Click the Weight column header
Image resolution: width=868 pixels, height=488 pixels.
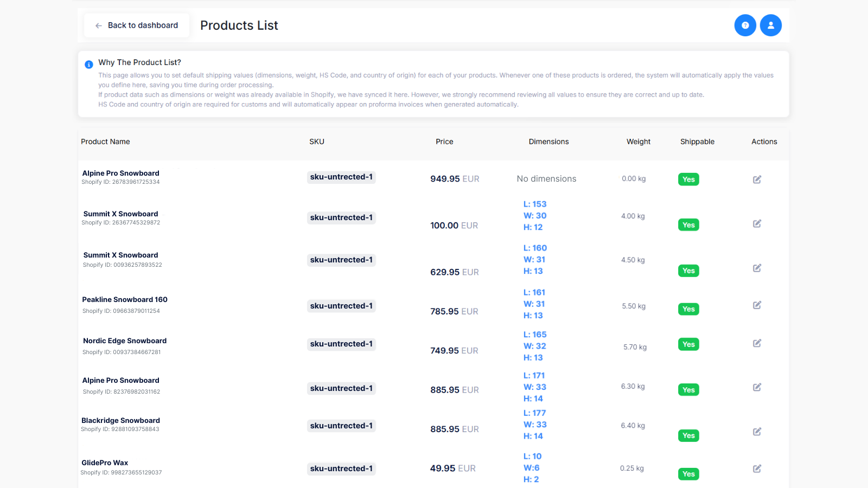coord(638,142)
